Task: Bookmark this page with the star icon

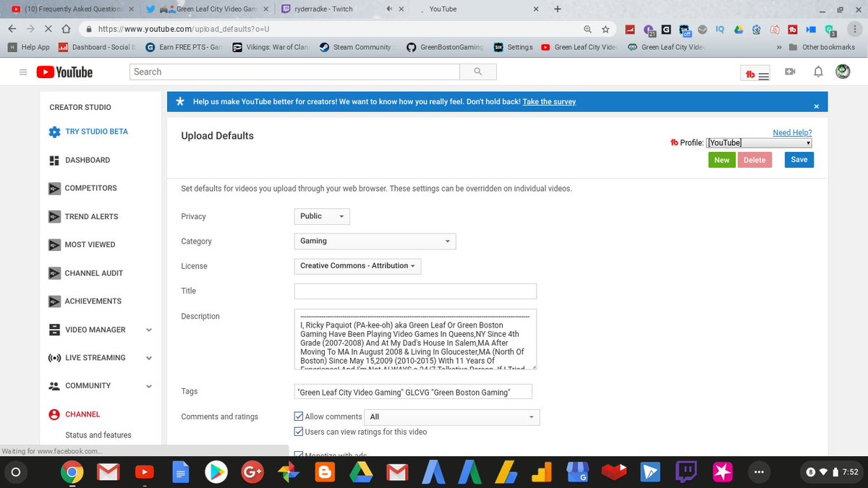Action: 605,29
